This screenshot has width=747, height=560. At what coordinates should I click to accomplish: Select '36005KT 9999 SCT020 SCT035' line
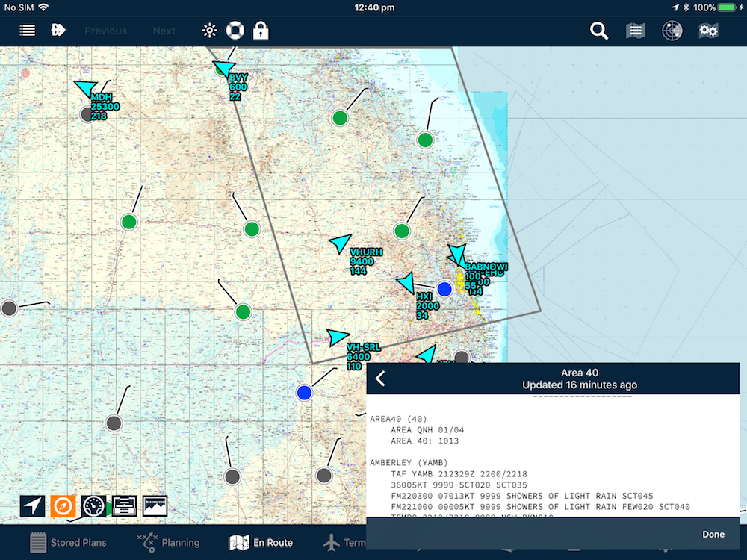click(459, 485)
